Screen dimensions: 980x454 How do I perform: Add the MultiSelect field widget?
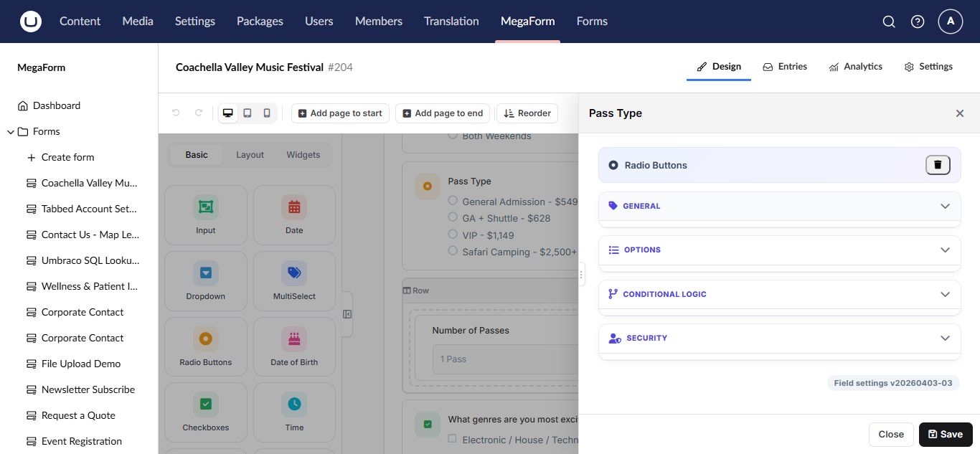[294, 281]
